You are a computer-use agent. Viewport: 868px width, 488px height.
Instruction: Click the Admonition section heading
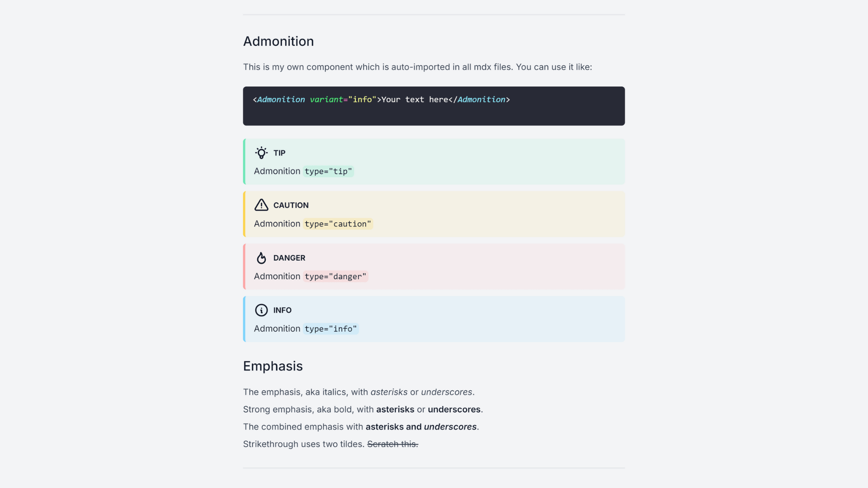278,41
